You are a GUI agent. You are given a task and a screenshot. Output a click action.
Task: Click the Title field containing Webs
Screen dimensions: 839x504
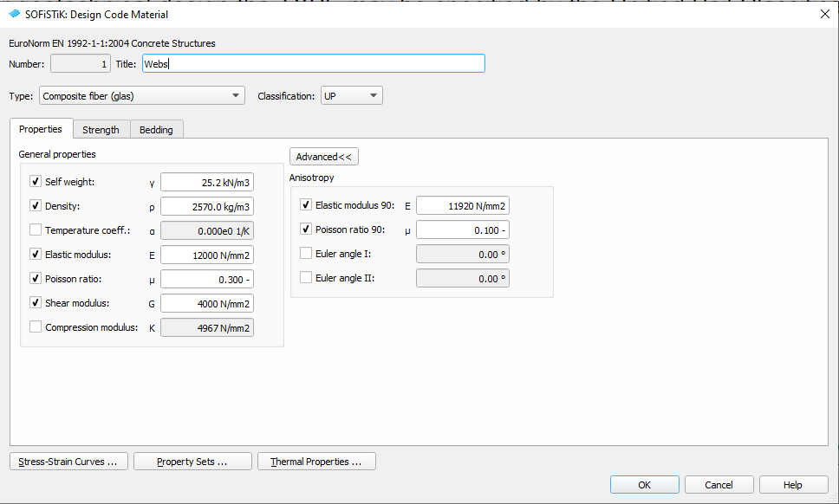coord(314,63)
